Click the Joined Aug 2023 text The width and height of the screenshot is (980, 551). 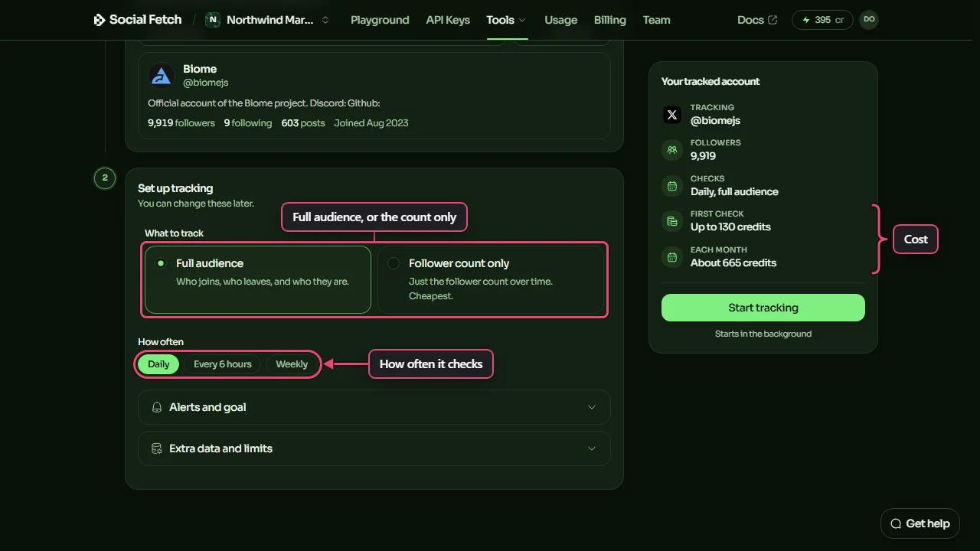371,122
